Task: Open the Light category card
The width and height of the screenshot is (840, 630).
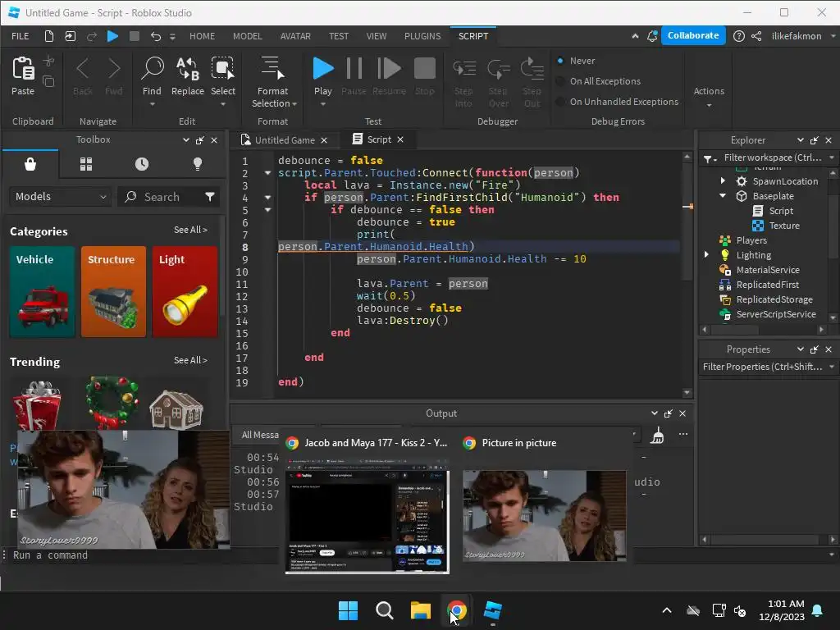Action: pyautogui.click(x=185, y=291)
